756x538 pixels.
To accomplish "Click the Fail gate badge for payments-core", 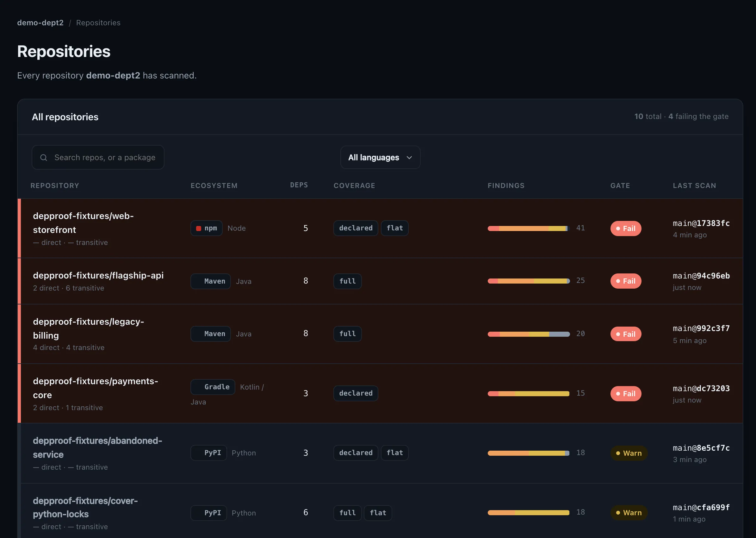I will coord(626,394).
